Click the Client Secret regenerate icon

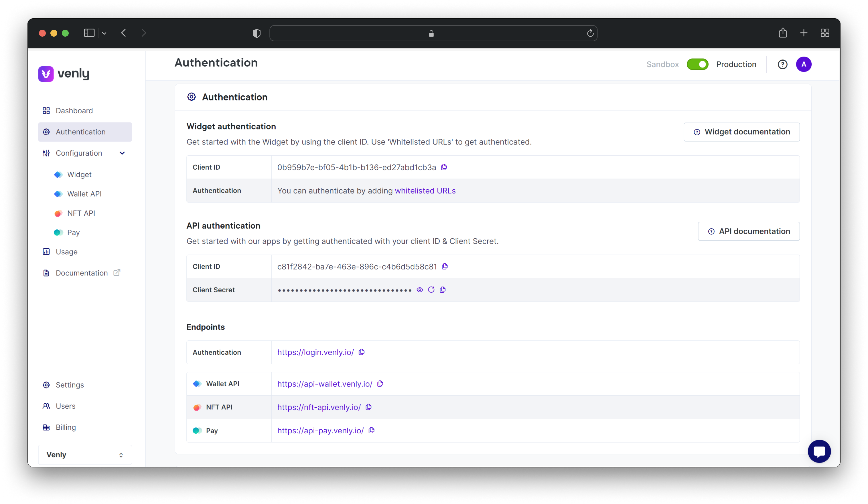431,290
